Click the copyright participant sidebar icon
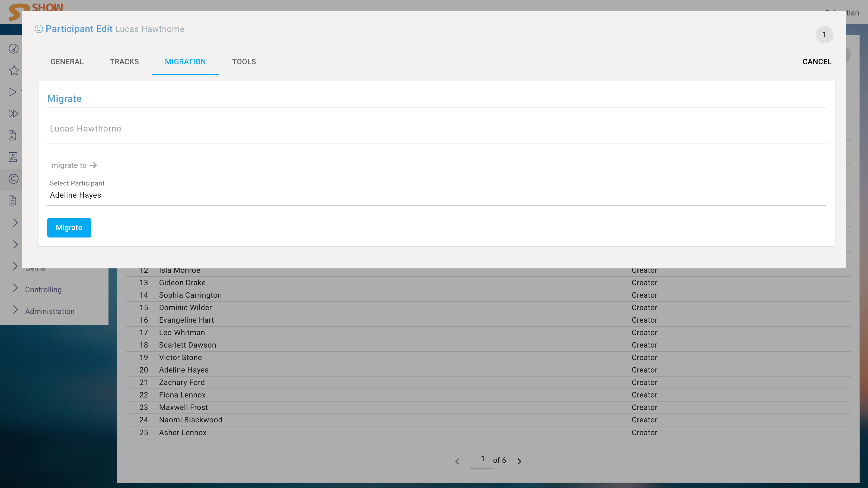The image size is (868, 488). [x=14, y=179]
